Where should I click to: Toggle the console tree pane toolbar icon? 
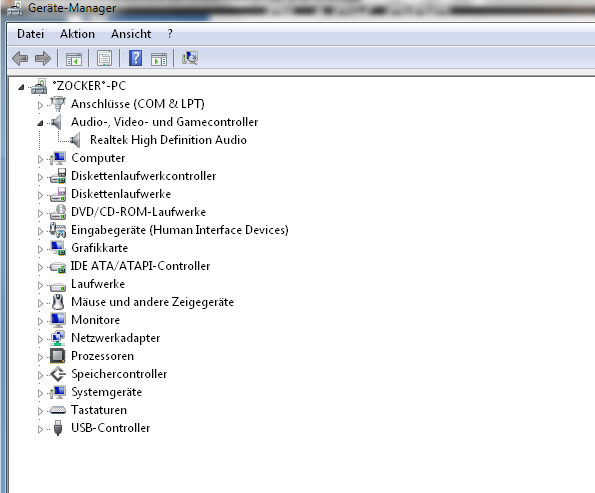coord(74,59)
